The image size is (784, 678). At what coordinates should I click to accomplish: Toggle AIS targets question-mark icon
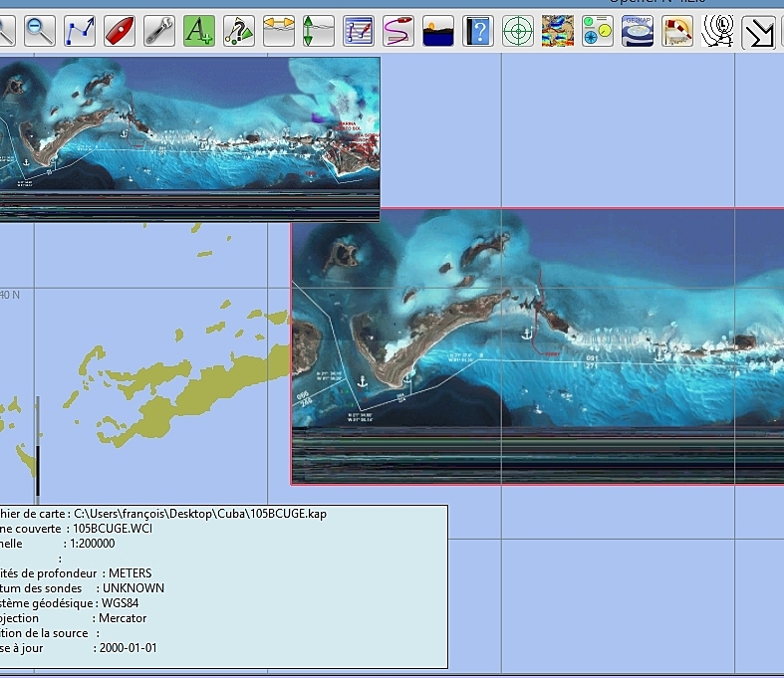point(239,31)
